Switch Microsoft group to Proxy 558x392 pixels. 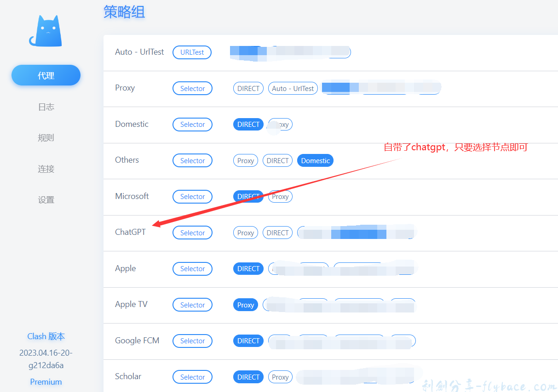pyautogui.click(x=280, y=197)
